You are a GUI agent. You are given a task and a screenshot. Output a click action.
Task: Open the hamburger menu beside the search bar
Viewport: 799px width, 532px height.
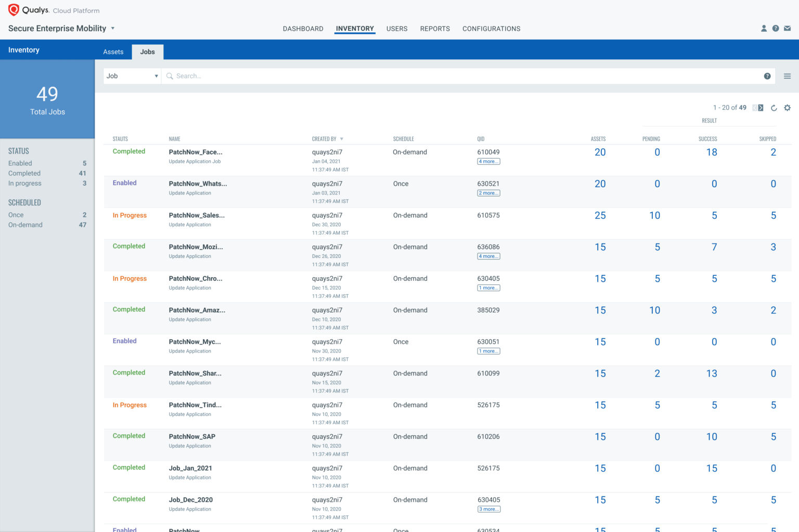click(x=787, y=75)
